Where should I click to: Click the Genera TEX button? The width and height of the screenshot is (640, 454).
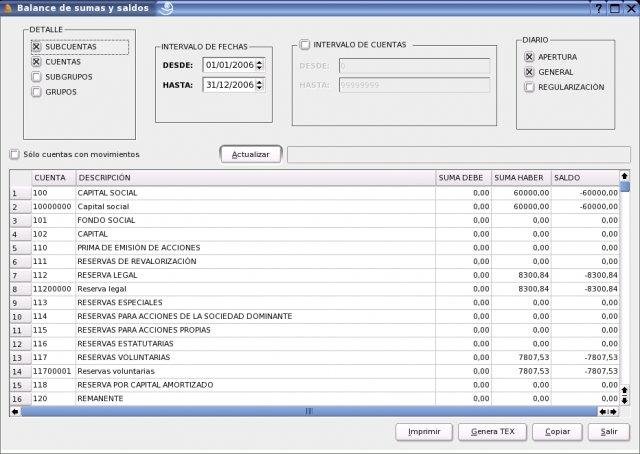492,432
